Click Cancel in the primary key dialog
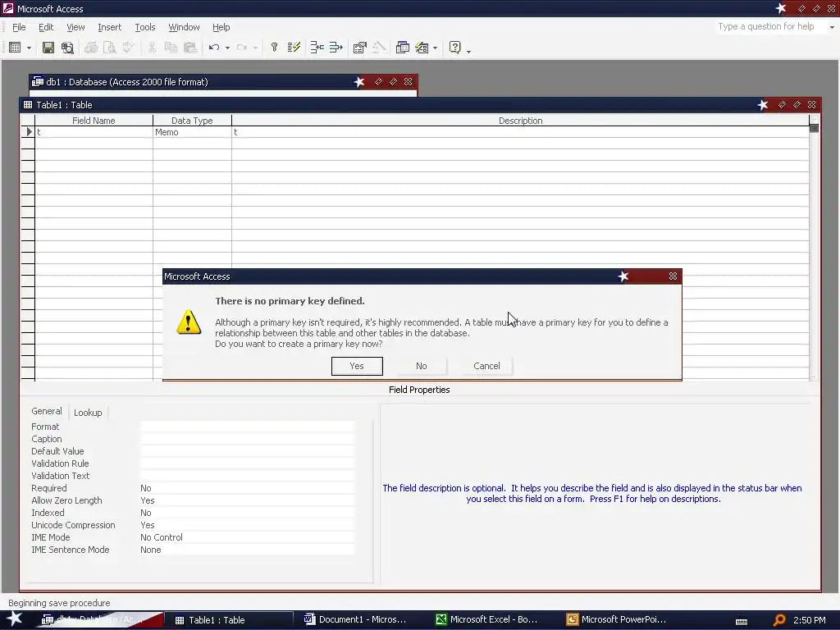 click(486, 366)
